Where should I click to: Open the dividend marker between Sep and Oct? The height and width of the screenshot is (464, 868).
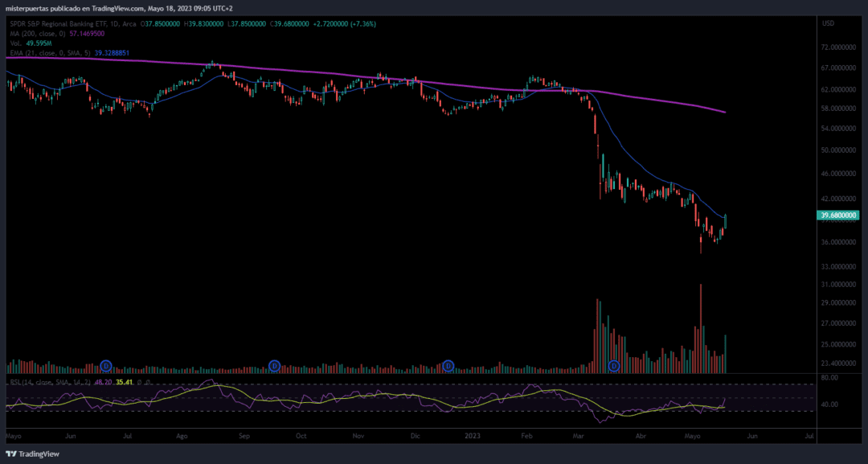[x=274, y=366]
